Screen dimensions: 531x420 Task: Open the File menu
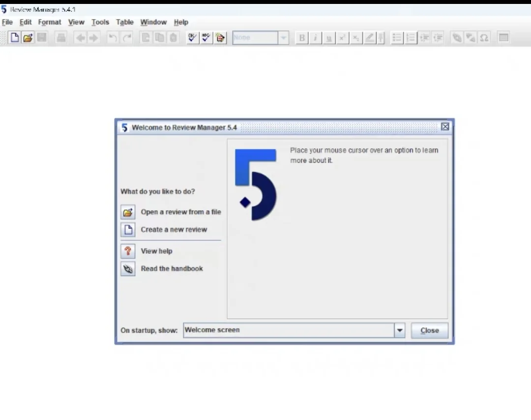(x=7, y=22)
